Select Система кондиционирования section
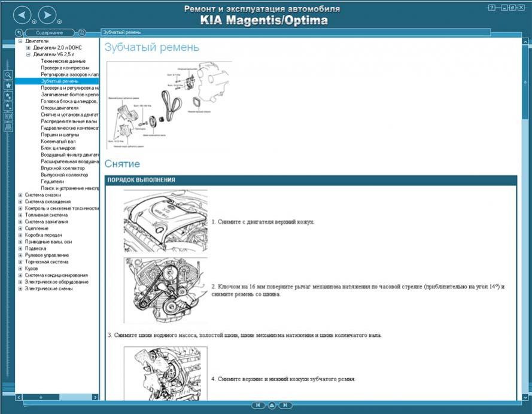The width and height of the screenshot is (532, 414). point(56,275)
